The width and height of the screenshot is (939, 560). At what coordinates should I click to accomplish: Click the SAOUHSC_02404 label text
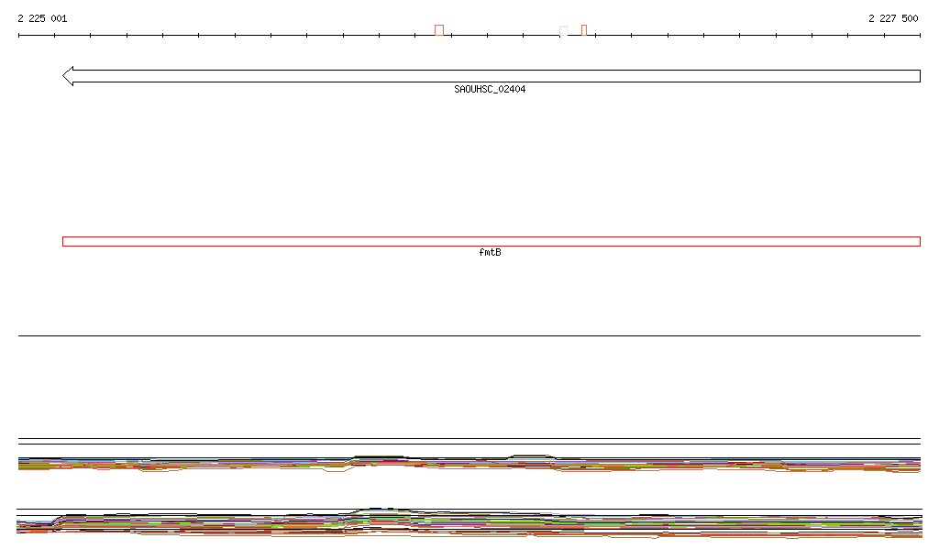(490, 89)
